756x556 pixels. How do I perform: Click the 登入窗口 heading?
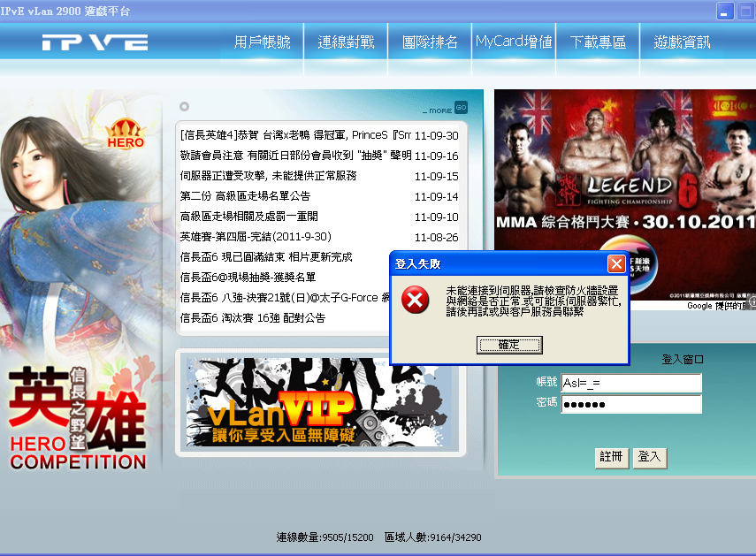tap(683, 360)
